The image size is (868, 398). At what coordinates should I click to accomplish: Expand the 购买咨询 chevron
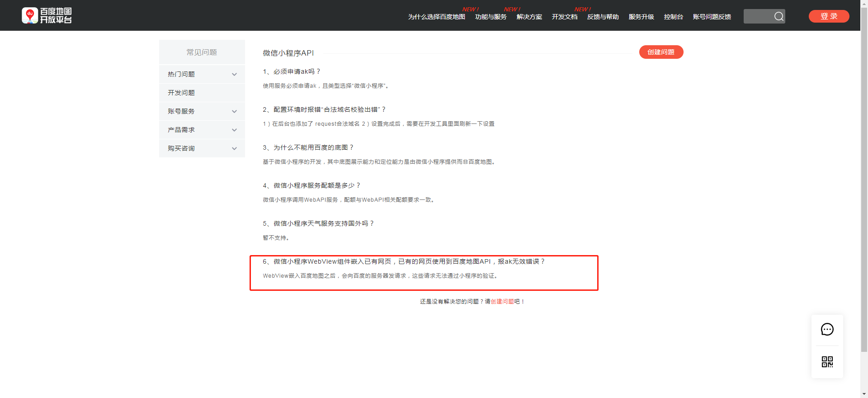point(234,148)
